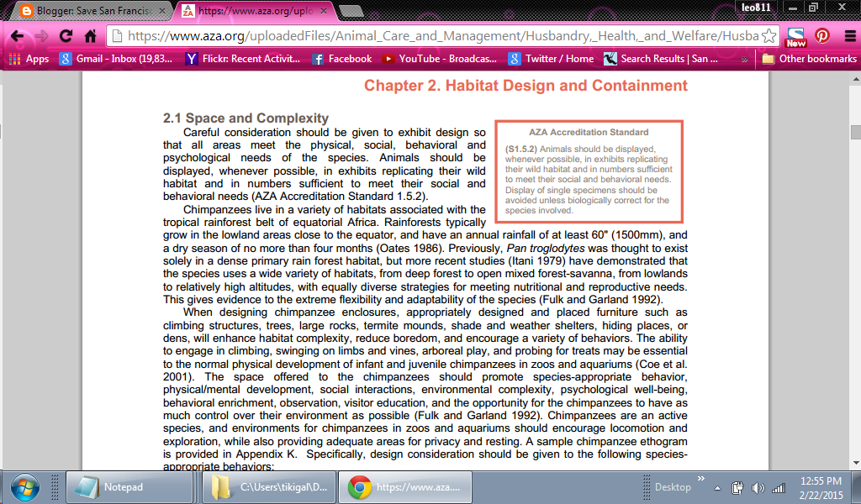Click the AZA Accreditation Standard box title
The image size is (861, 504).
pos(589,132)
